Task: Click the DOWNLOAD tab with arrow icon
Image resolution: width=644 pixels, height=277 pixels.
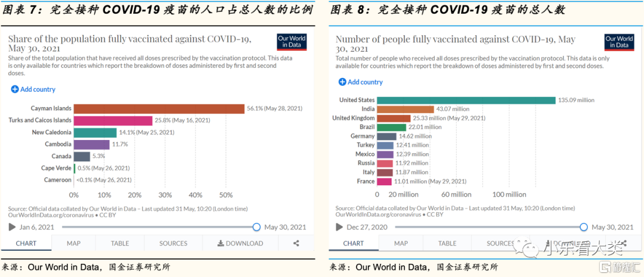Action: click(x=240, y=243)
